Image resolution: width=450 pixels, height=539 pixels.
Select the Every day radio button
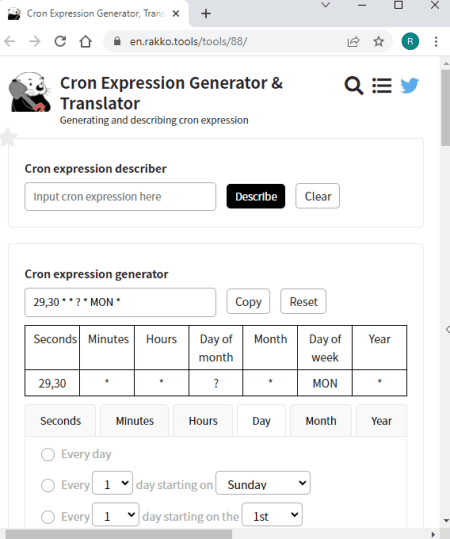(x=48, y=454)
